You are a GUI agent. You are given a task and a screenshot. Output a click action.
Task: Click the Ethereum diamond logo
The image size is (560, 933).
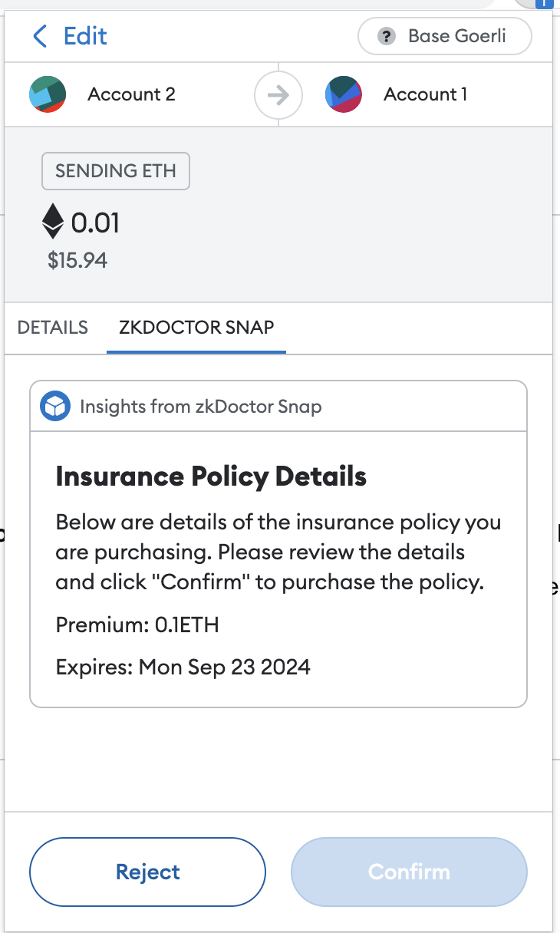tap(53, 222)
